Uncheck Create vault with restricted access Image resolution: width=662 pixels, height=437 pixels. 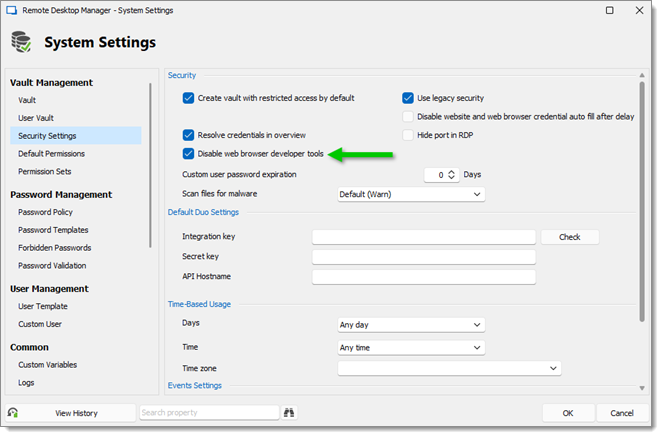(188, 98)
